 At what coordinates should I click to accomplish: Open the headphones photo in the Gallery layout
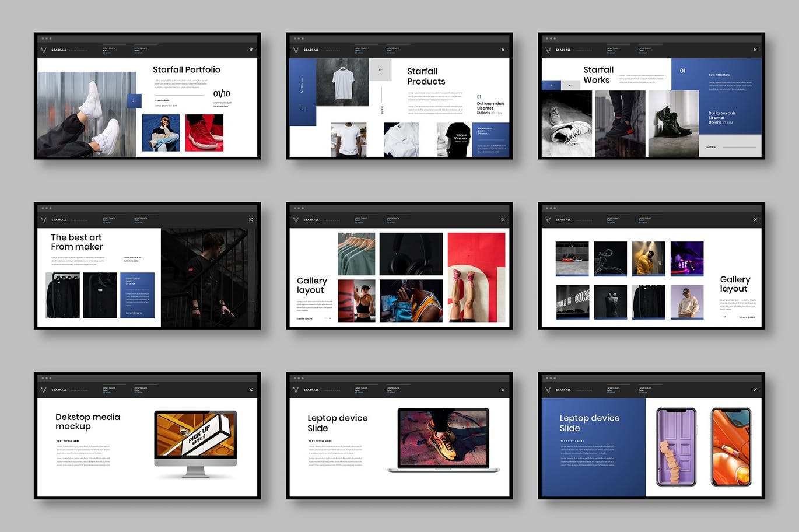411,254
